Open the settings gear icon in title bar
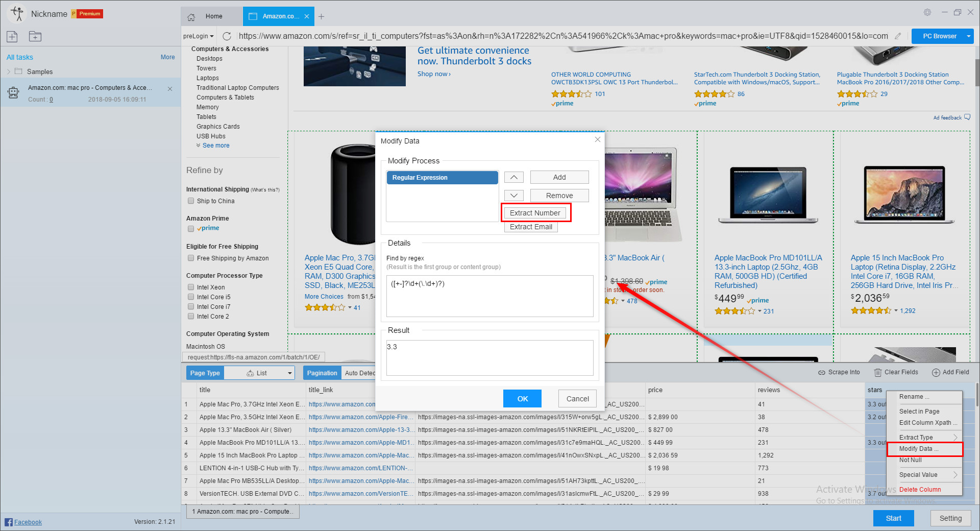 coord(927,12)
